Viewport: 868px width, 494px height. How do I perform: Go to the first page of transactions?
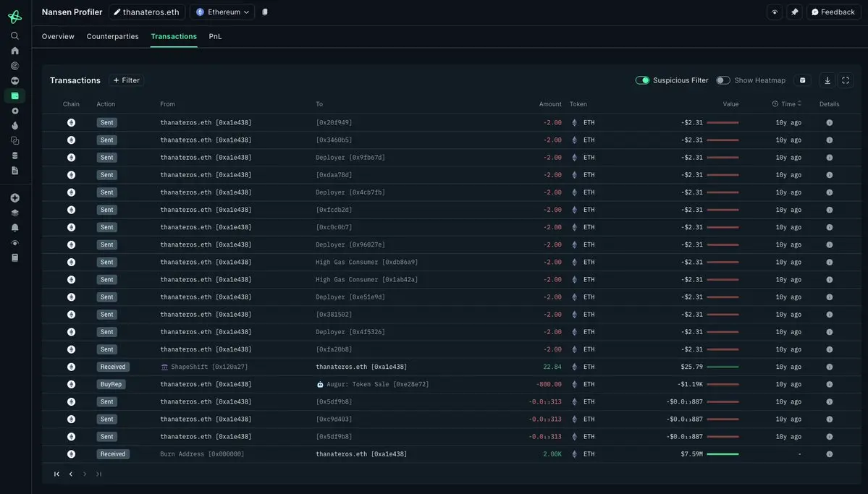pos(56,474)
